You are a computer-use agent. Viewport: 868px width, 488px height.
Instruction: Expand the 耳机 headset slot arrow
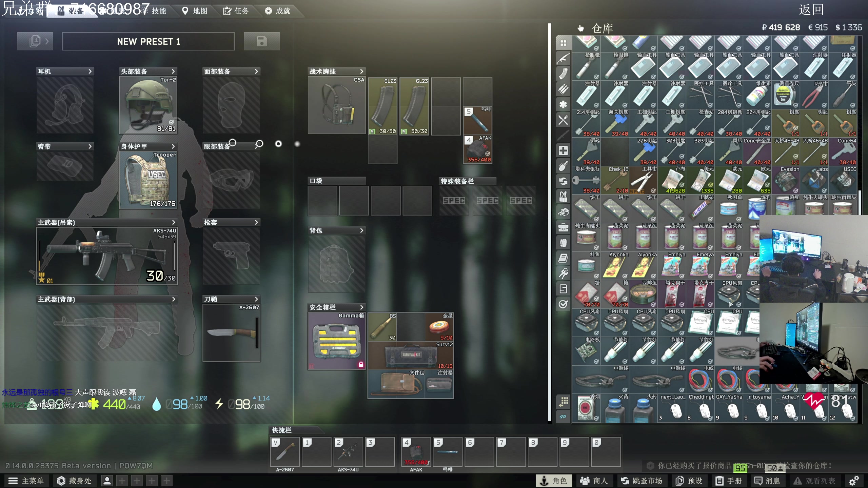[90, 71]
